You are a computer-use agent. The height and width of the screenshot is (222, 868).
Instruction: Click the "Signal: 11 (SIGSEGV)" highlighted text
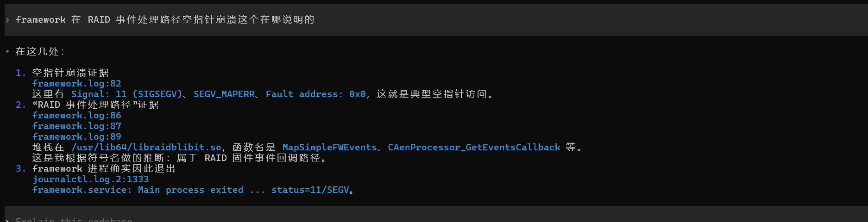126,94
